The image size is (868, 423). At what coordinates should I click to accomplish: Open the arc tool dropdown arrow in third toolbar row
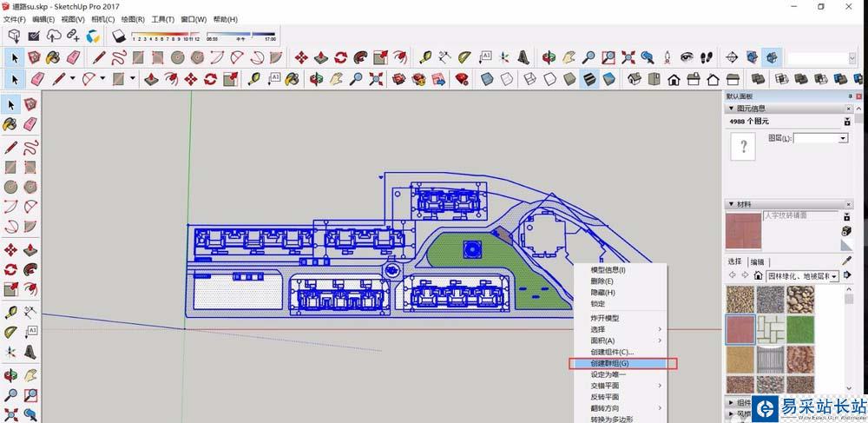point(103,79)
